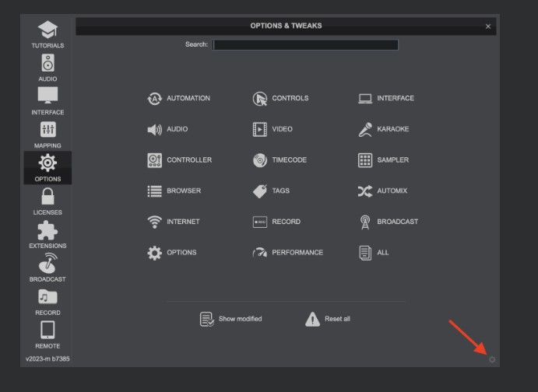Image resolution: width=538 pixels, height=392 pixels.
Task: Open the Licenses sidebar tab
Action: [x=47, y=201]
